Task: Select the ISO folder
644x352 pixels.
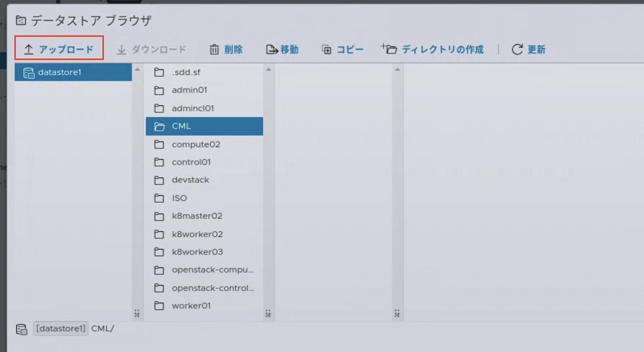Action: 179,198
